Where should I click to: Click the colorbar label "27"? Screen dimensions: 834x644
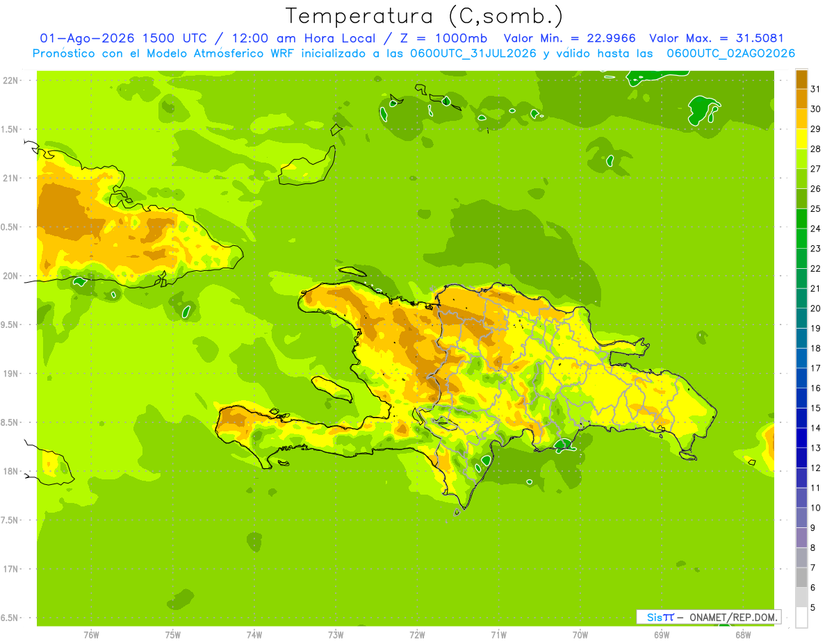(x=817, y=169)
